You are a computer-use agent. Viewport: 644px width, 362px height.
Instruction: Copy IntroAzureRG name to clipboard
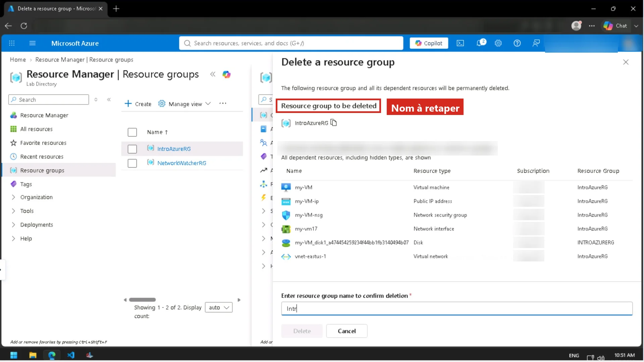334,123
